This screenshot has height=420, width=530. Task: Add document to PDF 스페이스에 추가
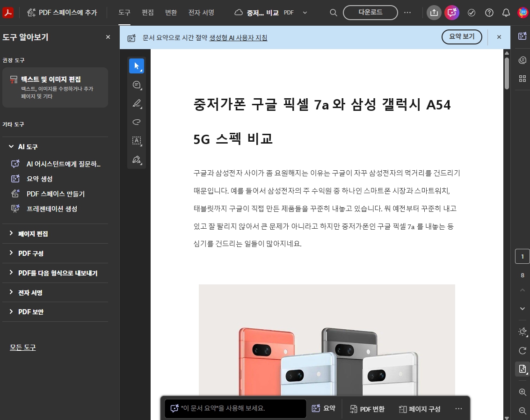click(62, 13)
